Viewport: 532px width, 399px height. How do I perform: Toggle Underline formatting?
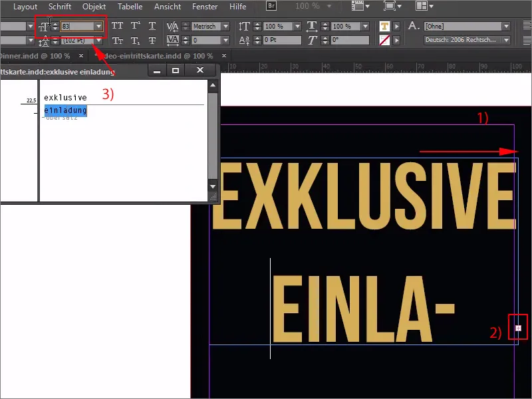point(152,26)
